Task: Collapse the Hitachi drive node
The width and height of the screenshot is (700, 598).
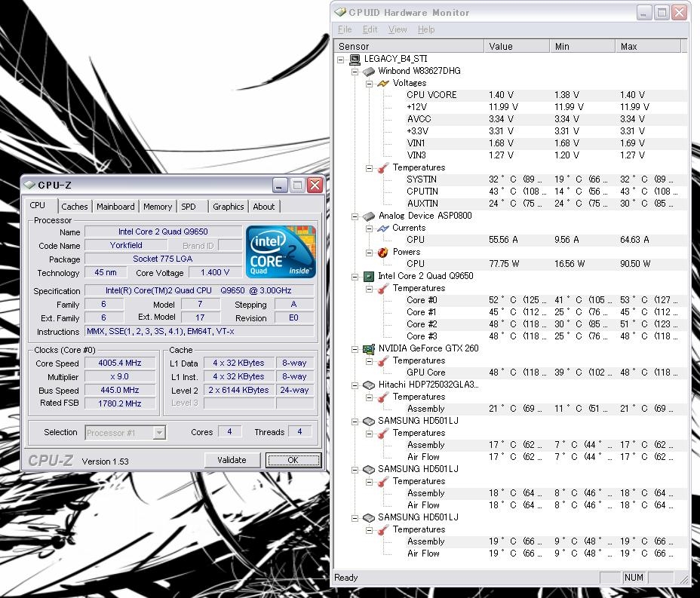Action: point(355,385)
